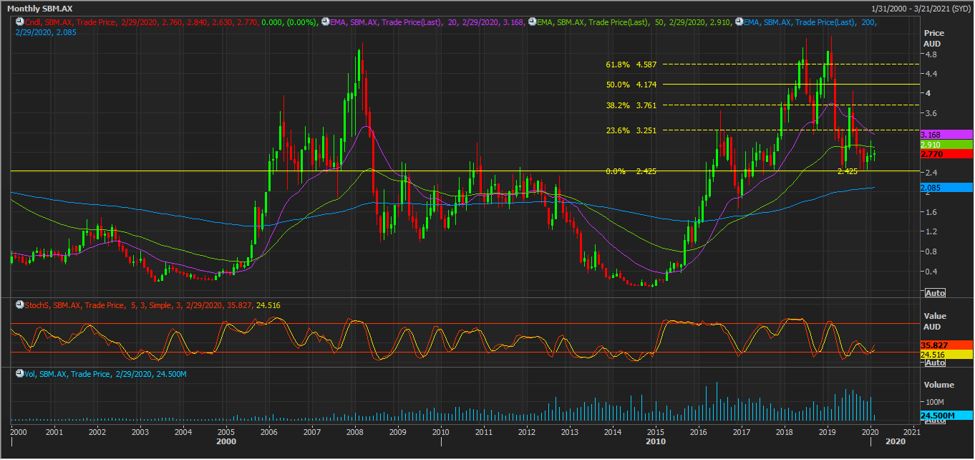Toggle Auto scale on the price axis
Viewport: 975px width, 460px height.
point(934,292)
